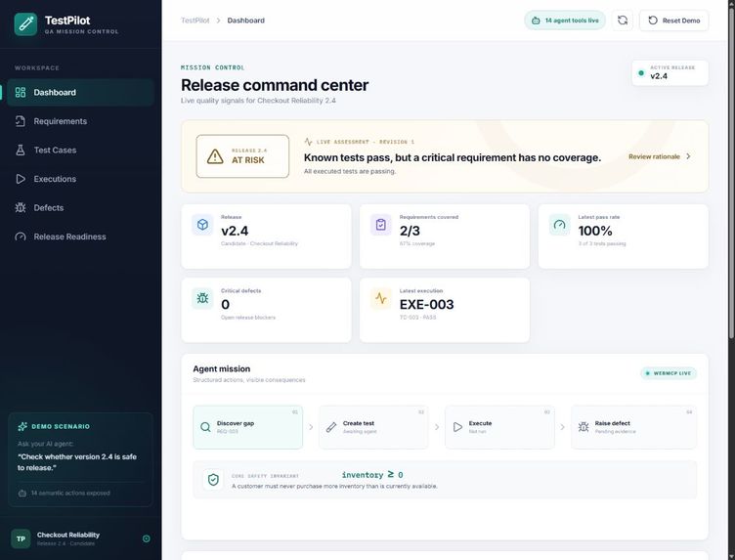Click the Checkout Reliability workspace name
Image resolution: width=735 pixels, height=560 pixels.
68,535
